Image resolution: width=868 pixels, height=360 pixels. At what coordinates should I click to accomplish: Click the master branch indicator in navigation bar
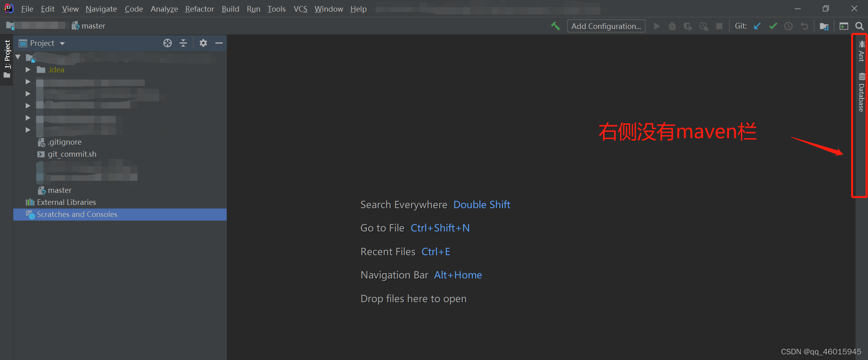(x=88, y=26)
